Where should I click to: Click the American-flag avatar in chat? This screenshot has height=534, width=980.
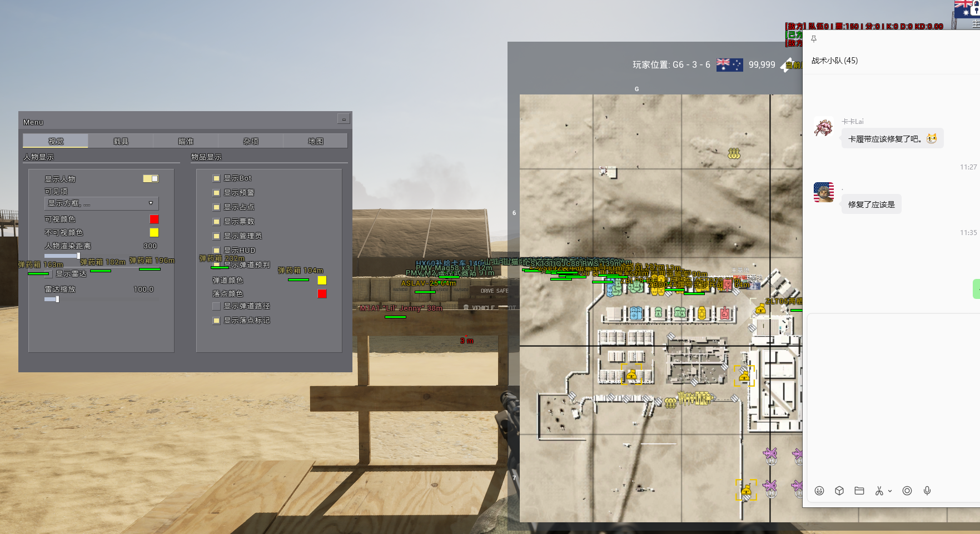pos(824,192)
